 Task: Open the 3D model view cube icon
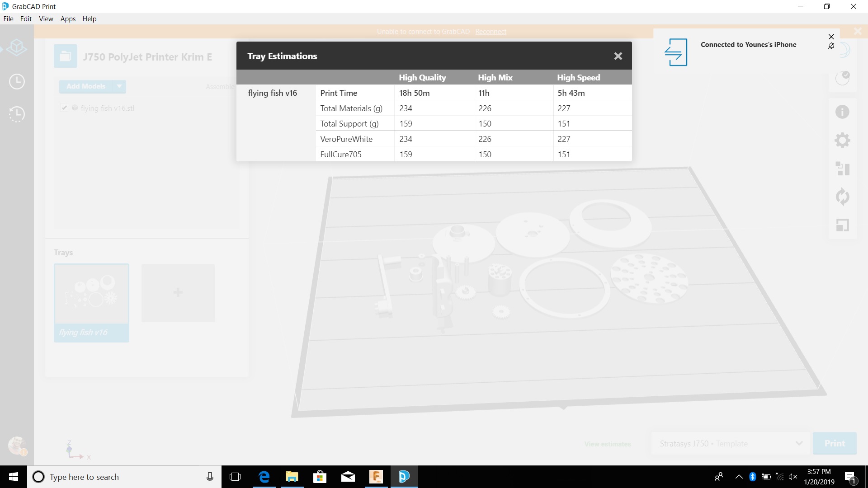point(17,48)
